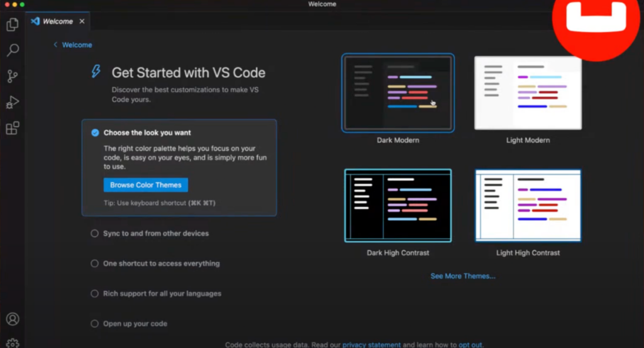This screenshot has width=644, height=348.
Task: Click the red close window button
Action: click(x=7, y=4)
